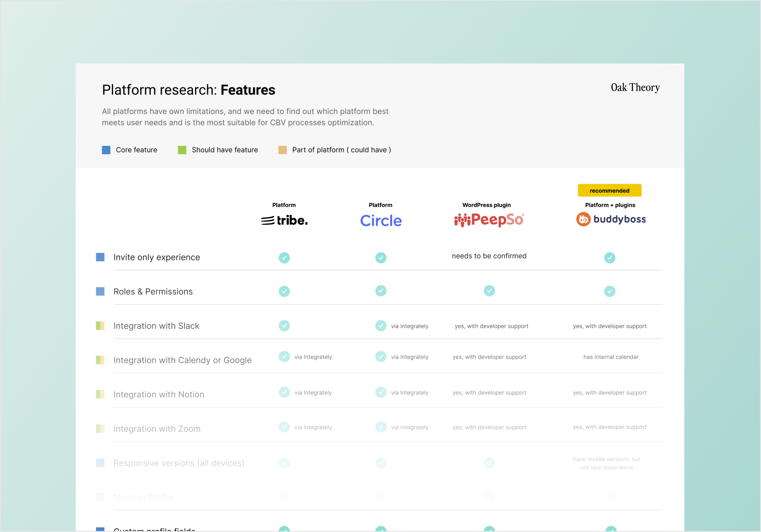This screenshot has width=761, height=532.
Task: Click tribe checkmark for Invite only experience
Action: [x=284, y=258]
